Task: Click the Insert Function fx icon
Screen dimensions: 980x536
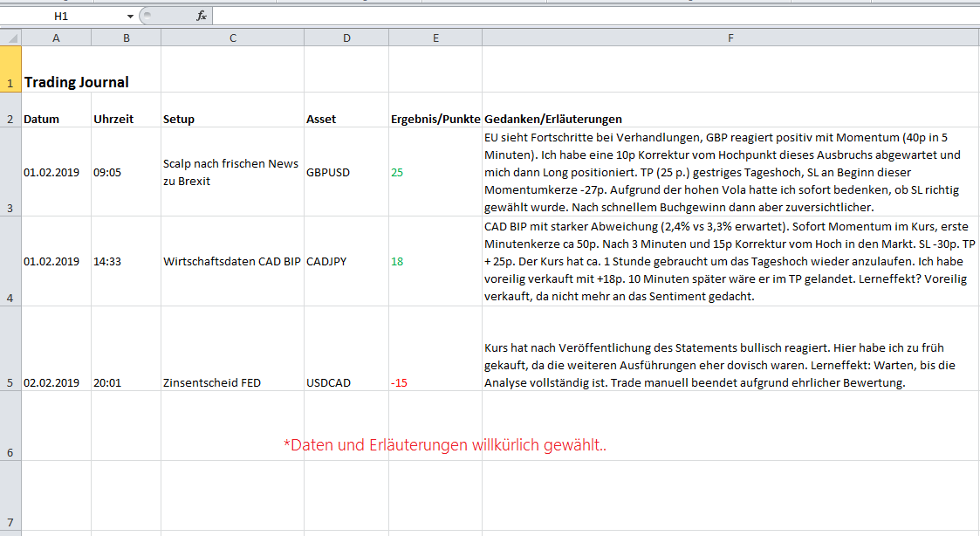Action: tap(202, 15)
